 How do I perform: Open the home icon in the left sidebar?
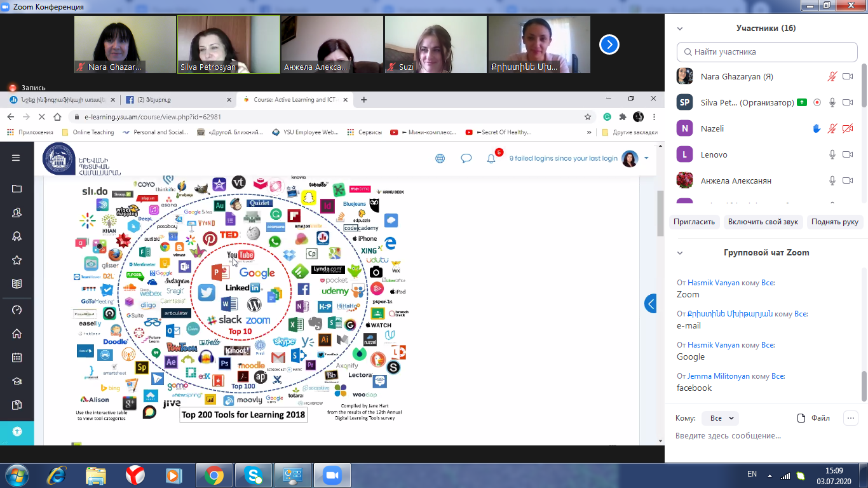[17, 334]
